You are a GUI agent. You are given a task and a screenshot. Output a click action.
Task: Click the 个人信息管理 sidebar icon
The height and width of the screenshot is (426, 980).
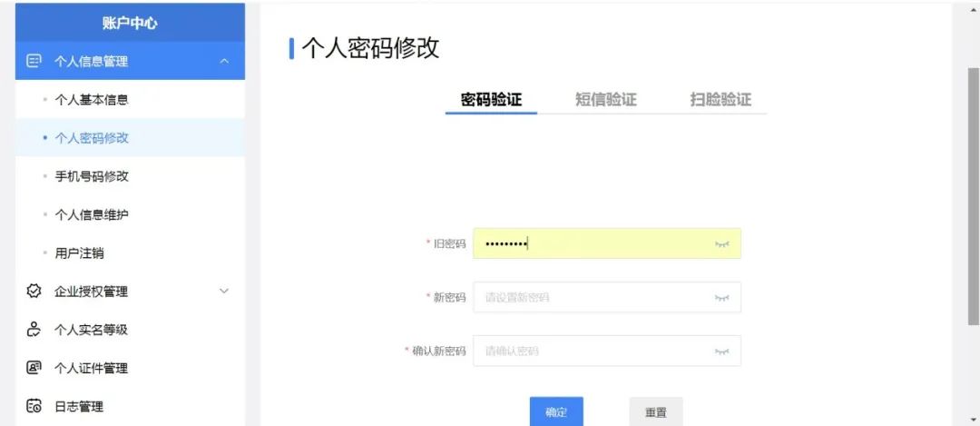(34, 61)
